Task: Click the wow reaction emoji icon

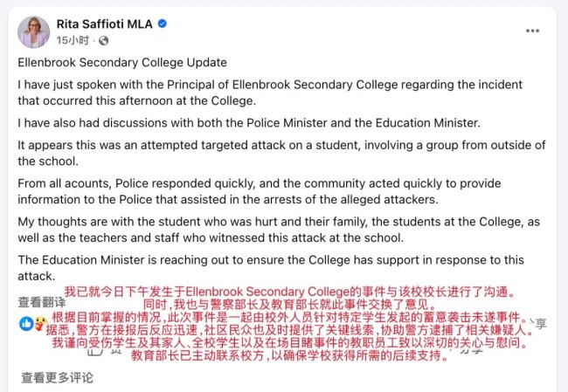Action: (40, 322)
